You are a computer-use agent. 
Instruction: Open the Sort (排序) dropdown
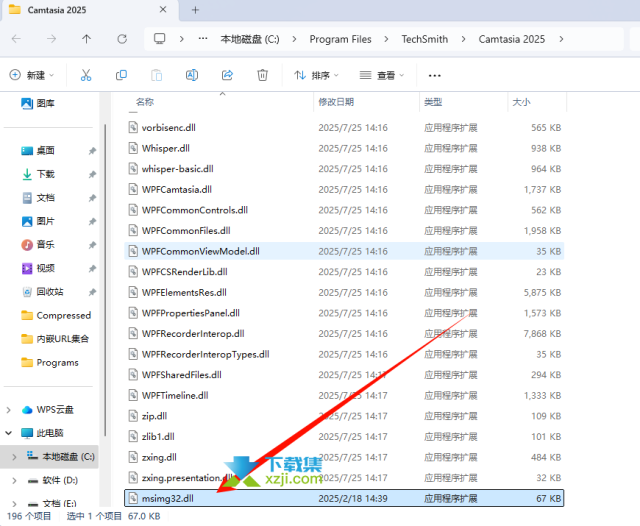tap(316, 75)
